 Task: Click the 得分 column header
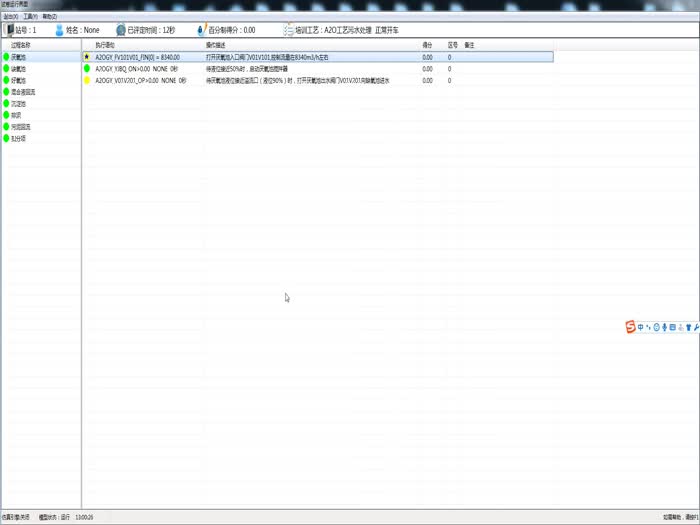[427, 46]
